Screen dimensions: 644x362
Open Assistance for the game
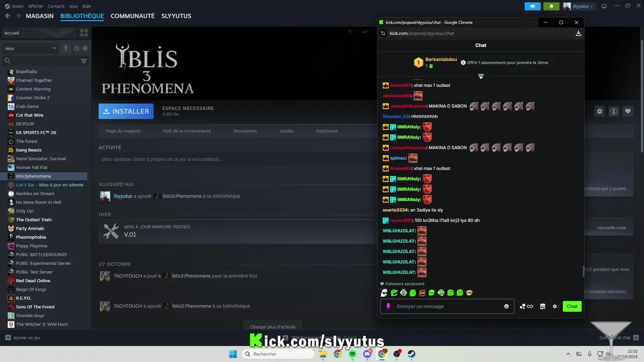tap(327, 131)
